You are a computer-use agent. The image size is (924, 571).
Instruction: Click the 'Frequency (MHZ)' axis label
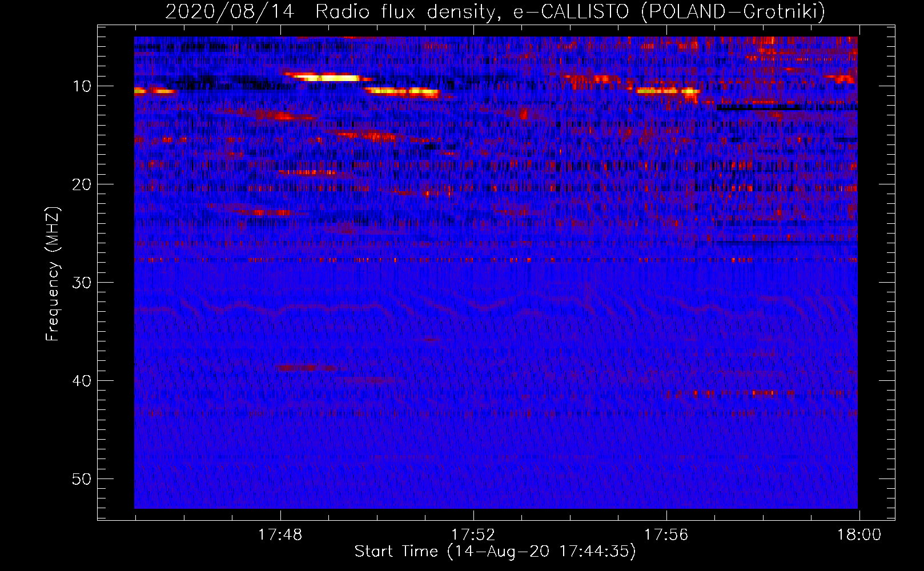pyautogui.click(x=53, y=274)
